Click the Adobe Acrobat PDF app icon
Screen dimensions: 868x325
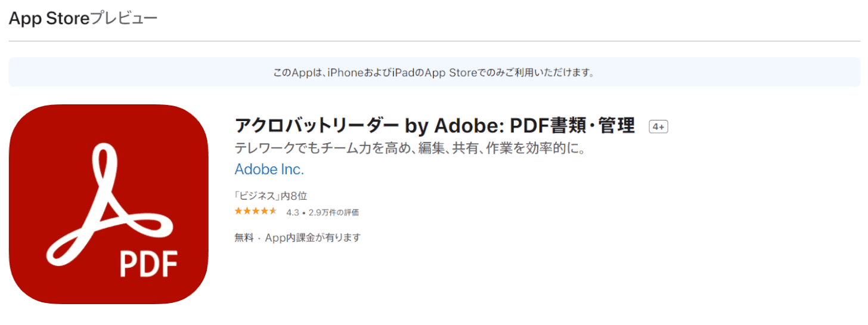coord(108,204)
